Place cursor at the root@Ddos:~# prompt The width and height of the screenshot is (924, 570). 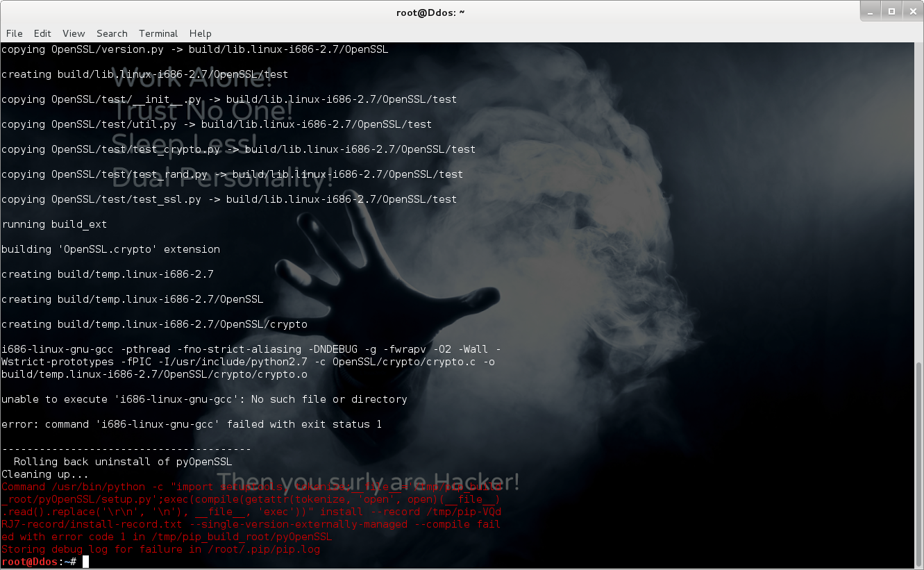(85, 562)
